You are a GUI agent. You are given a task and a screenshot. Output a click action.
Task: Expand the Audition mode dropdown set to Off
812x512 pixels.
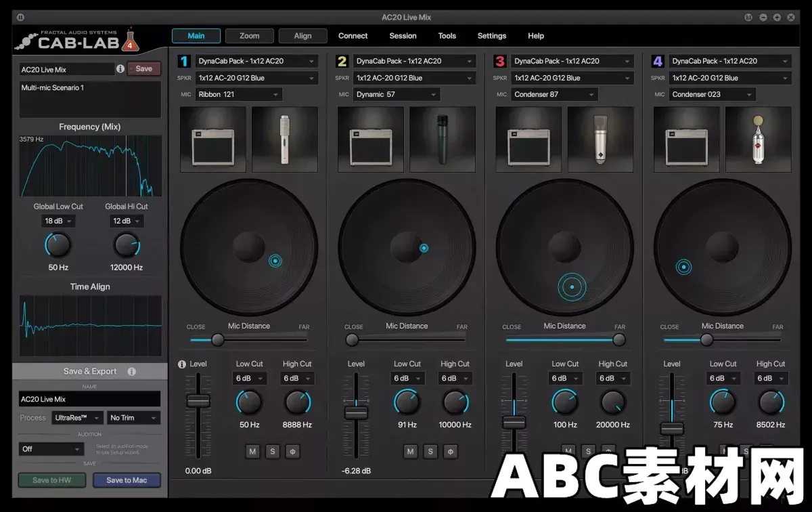[51, 448]
